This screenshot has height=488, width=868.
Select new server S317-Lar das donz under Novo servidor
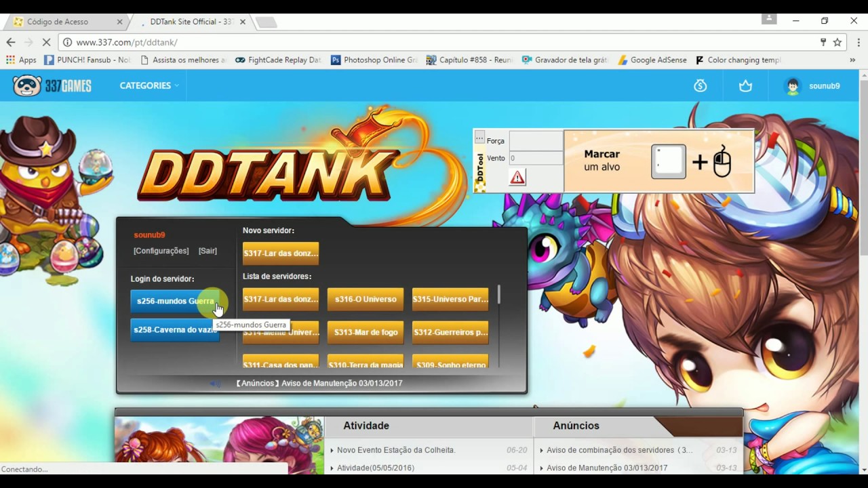click(x=281, y=253)
